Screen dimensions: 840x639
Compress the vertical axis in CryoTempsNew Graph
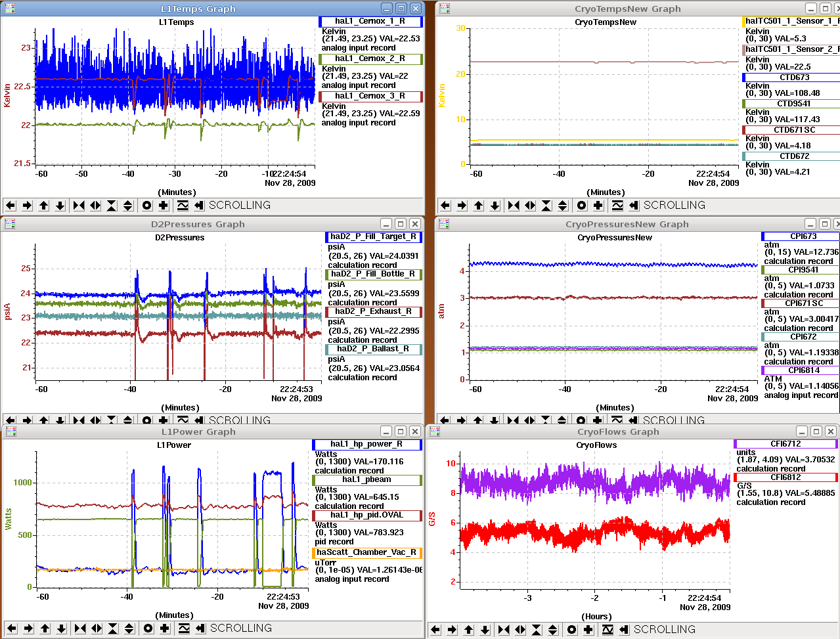click(x=546, y=206)
